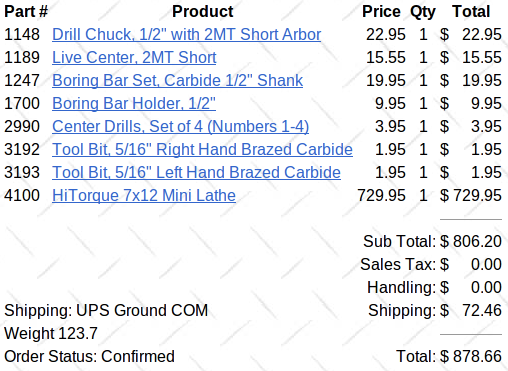The width and height of the screenshot is (508, 371).
Task: Open the HiTorque 7x12 Mini Lathe link
Action: tap(144, 195)
